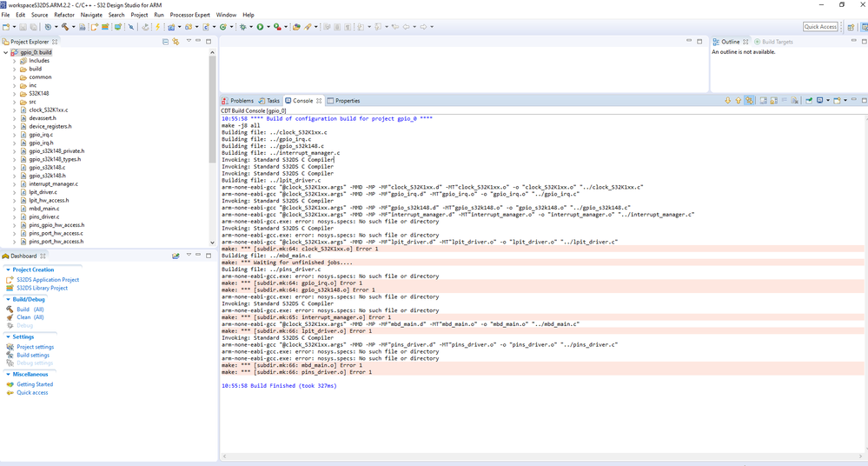Click Clear Console icon

(794, 100)
